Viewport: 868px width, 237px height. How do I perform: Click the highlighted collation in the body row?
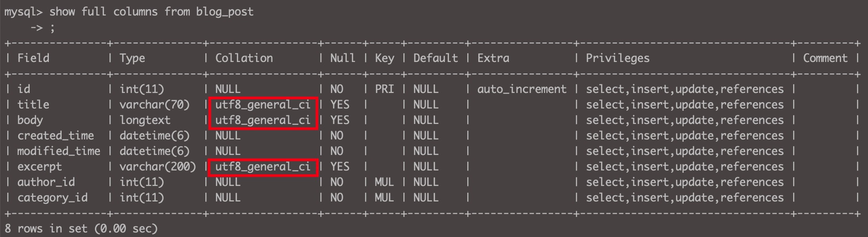coord(262,120)
